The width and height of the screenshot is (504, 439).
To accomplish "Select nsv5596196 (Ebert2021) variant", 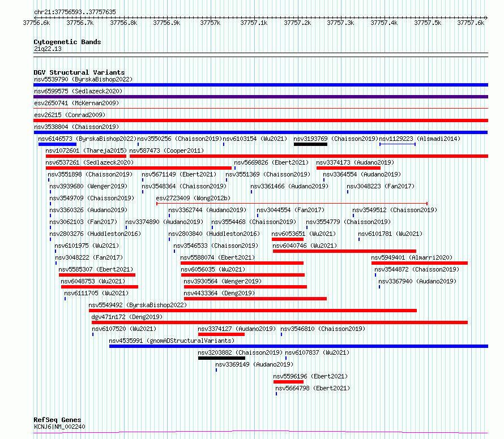I will [310, 376].
